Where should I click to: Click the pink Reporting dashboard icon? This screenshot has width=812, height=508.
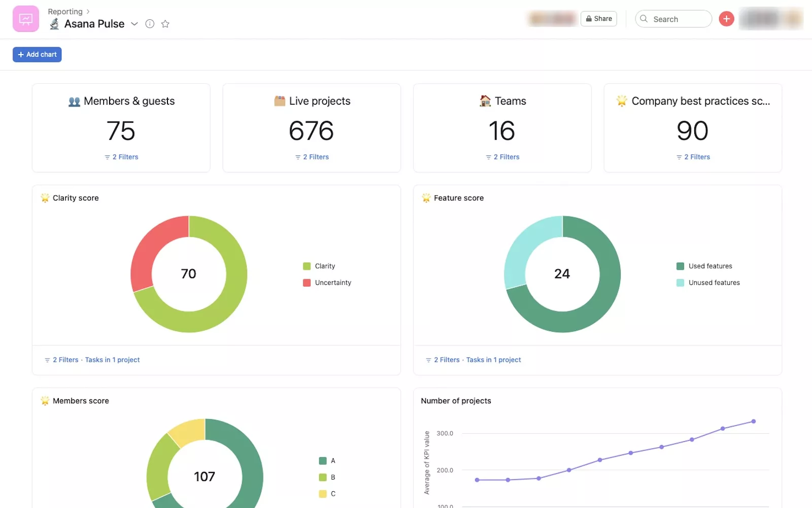click(x=25, y=19)
